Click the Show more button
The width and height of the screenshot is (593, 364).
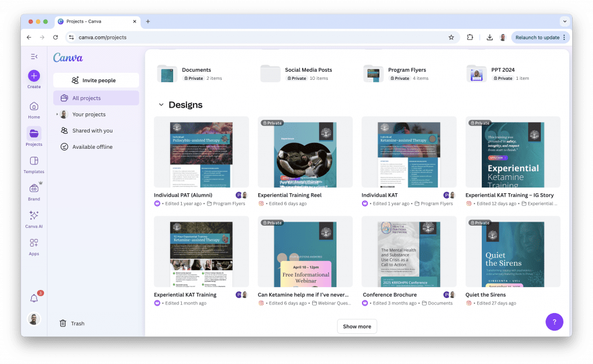click(357, 326)
